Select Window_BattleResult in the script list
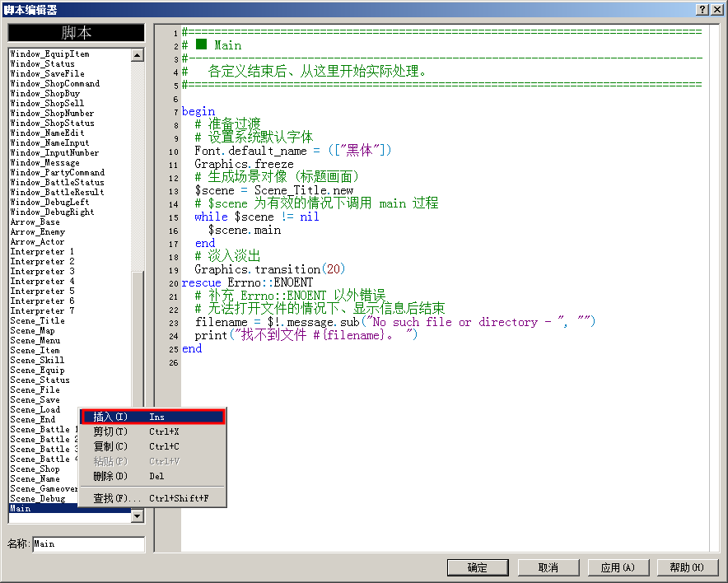Viewport: 728px width, 583px height. click(71, 192)
